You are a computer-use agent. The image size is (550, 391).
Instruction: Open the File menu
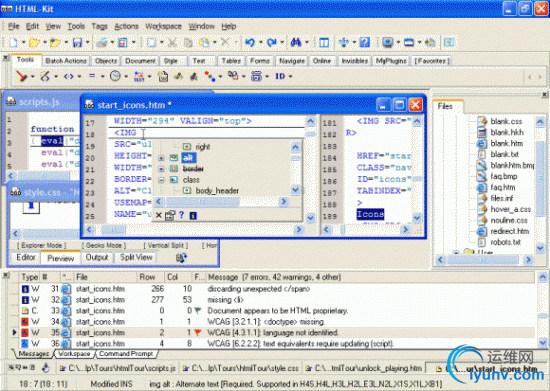14,26
